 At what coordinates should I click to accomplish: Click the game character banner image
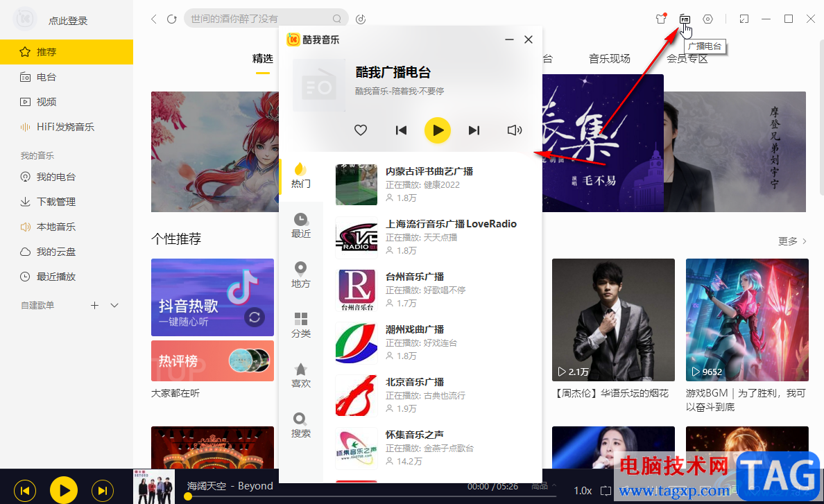(215, 152)
